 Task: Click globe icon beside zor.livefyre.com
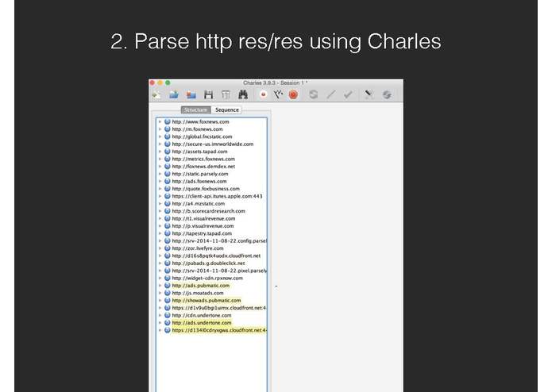[x=168, y=248]
